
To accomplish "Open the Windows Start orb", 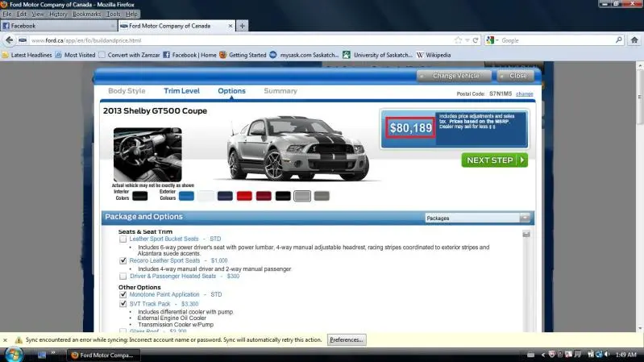I will [13, 354].
